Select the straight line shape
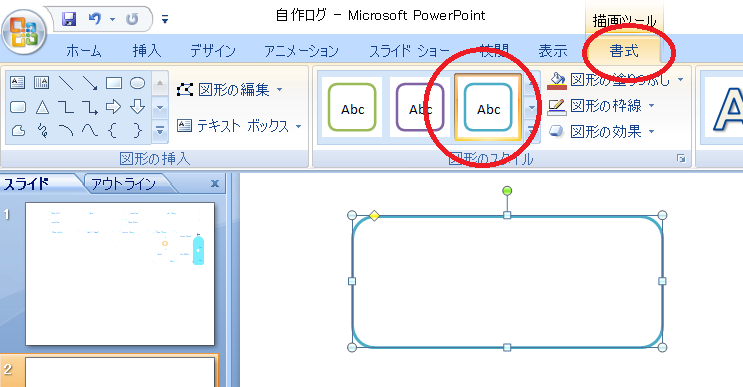743x387 pixels. pos(66,83)
